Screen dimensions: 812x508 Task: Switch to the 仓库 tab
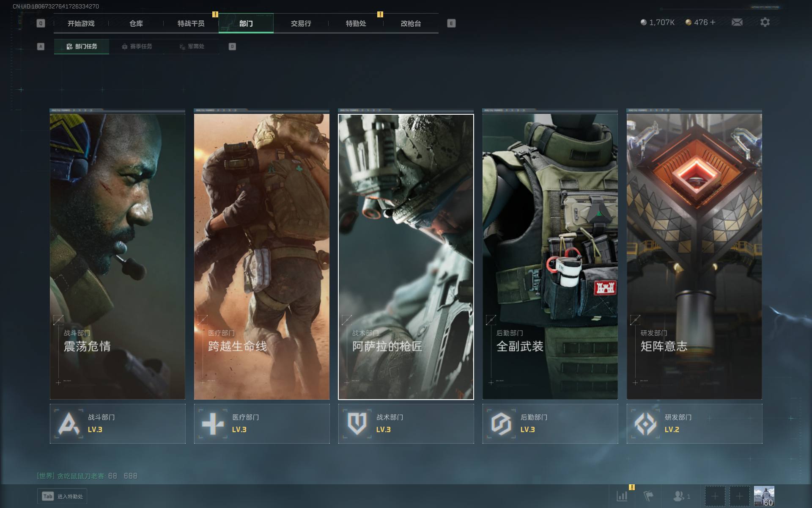tap(136, 23)
